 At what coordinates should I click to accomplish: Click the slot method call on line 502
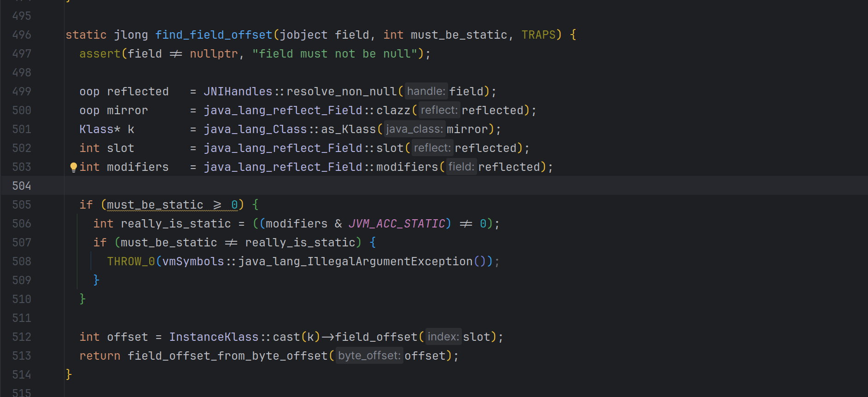(x=390, y=148)
